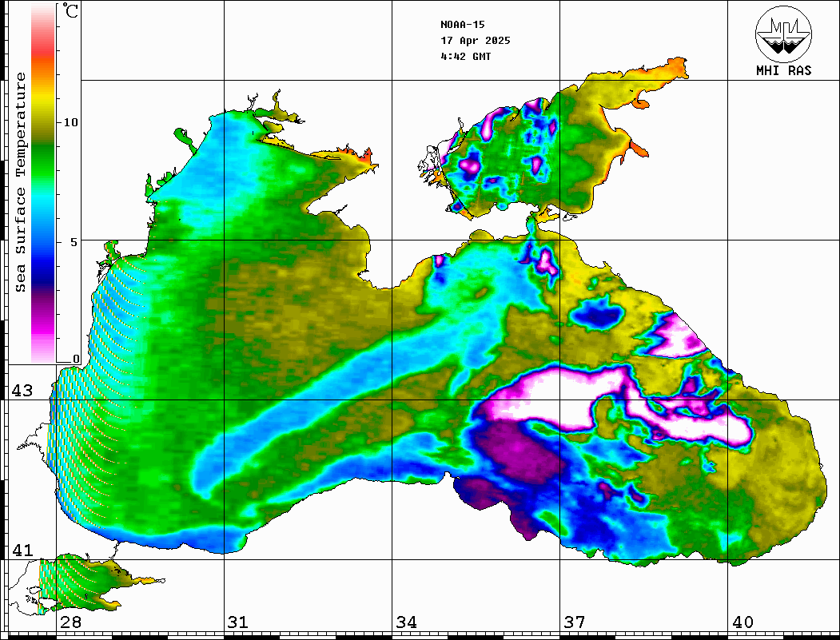The image size is (840, 640).
Task: Click the date "17 Apr 2025"
Action: tap(475, 41)
